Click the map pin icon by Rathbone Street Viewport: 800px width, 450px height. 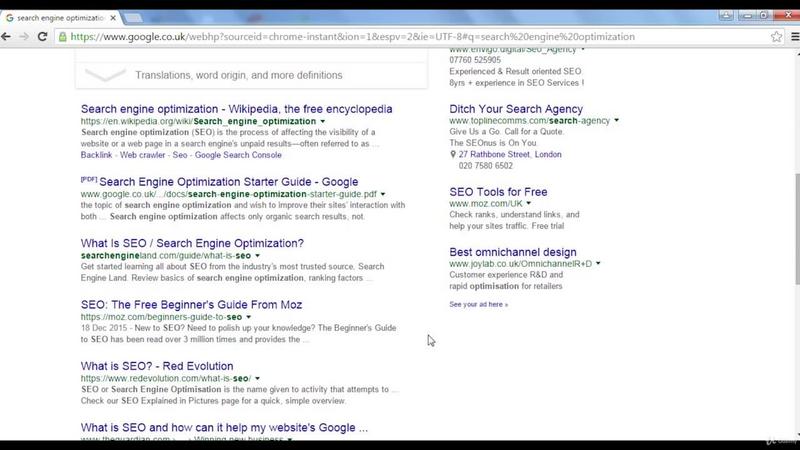[x=453, y=154]
